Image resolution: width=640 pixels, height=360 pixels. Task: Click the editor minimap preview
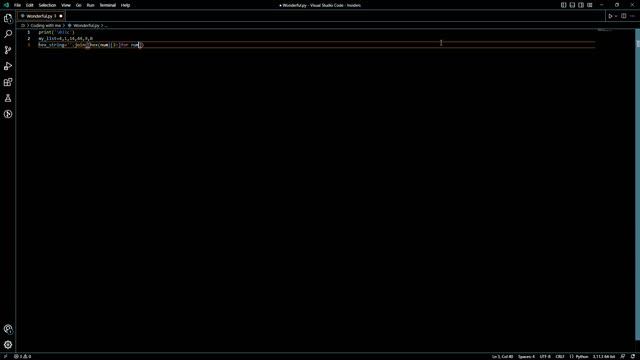pos(605,30)
